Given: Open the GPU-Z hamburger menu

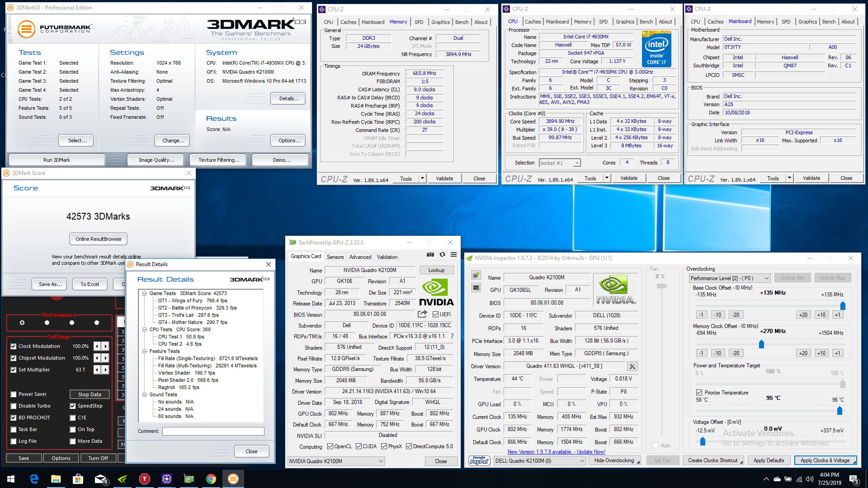Looking at the screenshot, I should tap(453, 255).
